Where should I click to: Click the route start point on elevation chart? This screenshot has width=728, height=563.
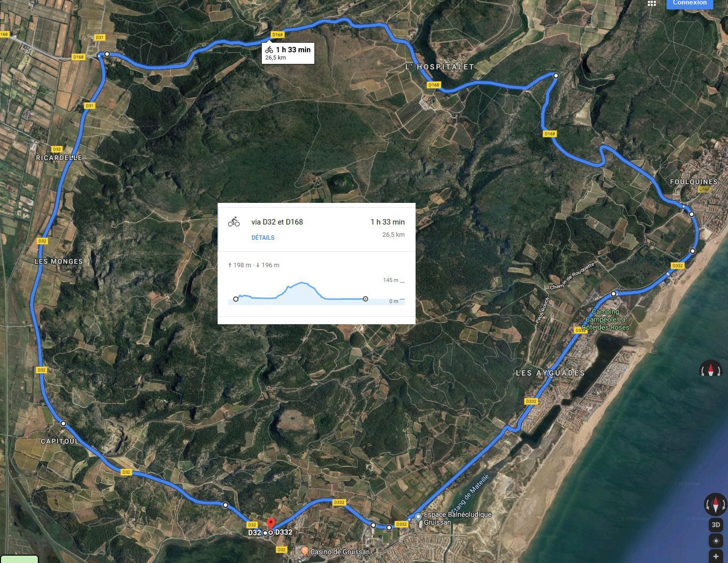click(236, 299)
